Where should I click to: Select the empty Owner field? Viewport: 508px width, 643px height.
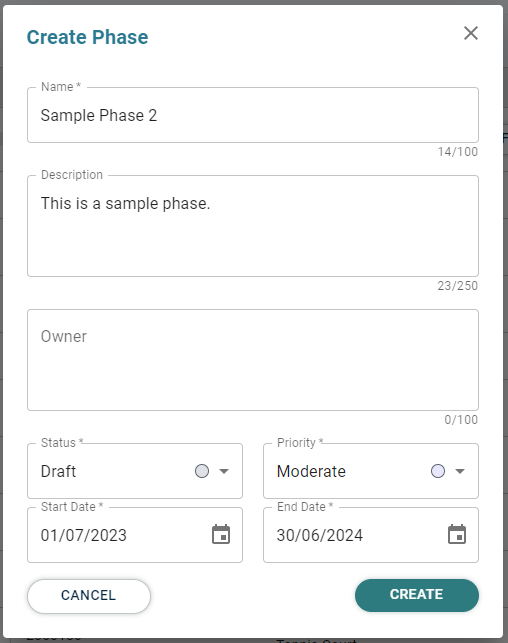pos(253,360)
